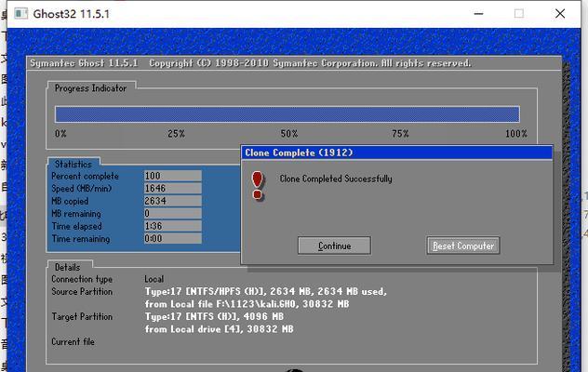
Task: Click the Connection type value Local
Action: 154,279
